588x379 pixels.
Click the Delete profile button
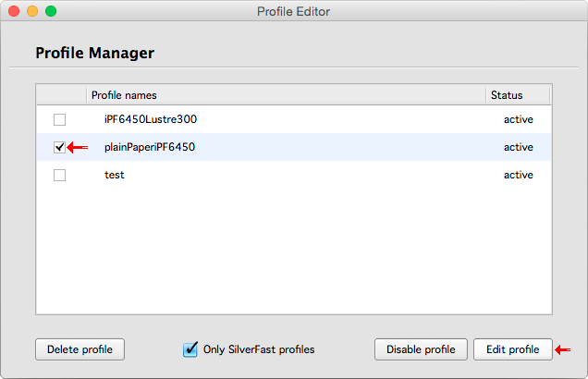80,349
